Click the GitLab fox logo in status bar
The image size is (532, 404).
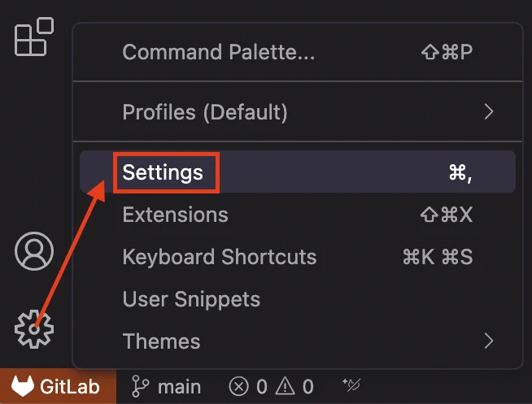(x=21, y=387)
